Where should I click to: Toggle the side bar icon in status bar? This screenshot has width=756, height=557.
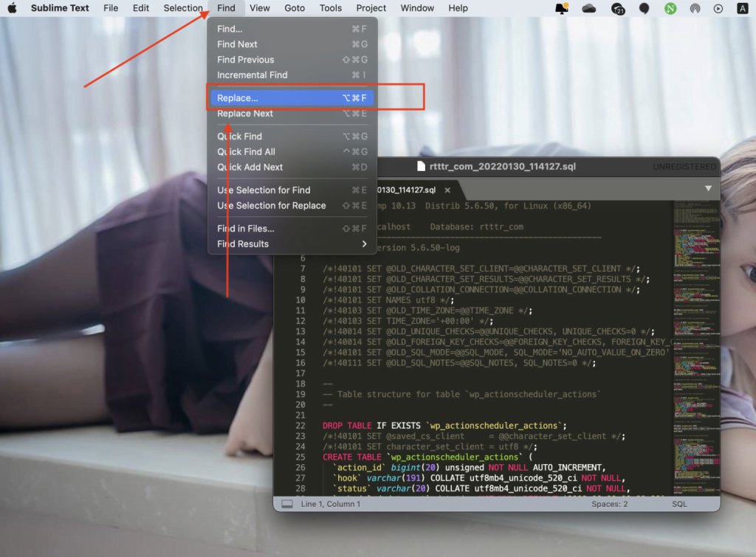[286, 504]
